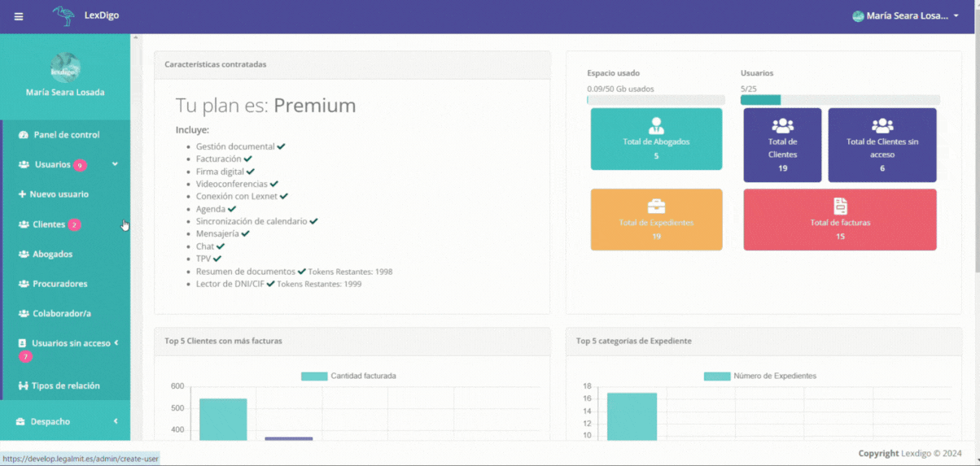This screenshot has width=980, height=466.
Task: Click the Total de Clientes sin acceso icon
Action: point(882,126)
